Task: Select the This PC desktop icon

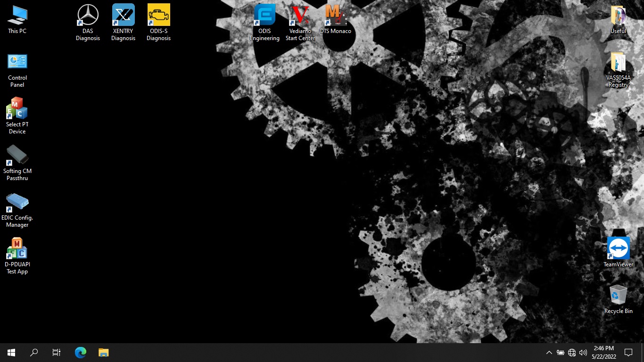Action: 17,19
